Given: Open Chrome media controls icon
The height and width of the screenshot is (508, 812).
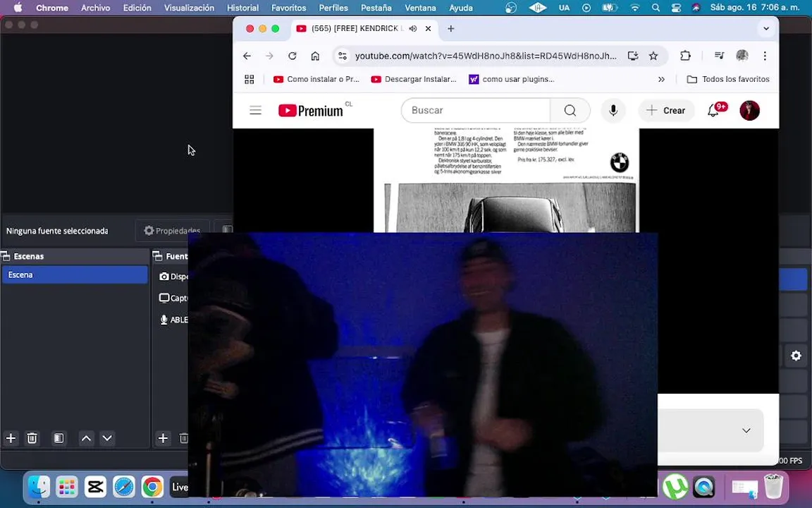Looking at the screenshot, I should (x=719, y=56).
